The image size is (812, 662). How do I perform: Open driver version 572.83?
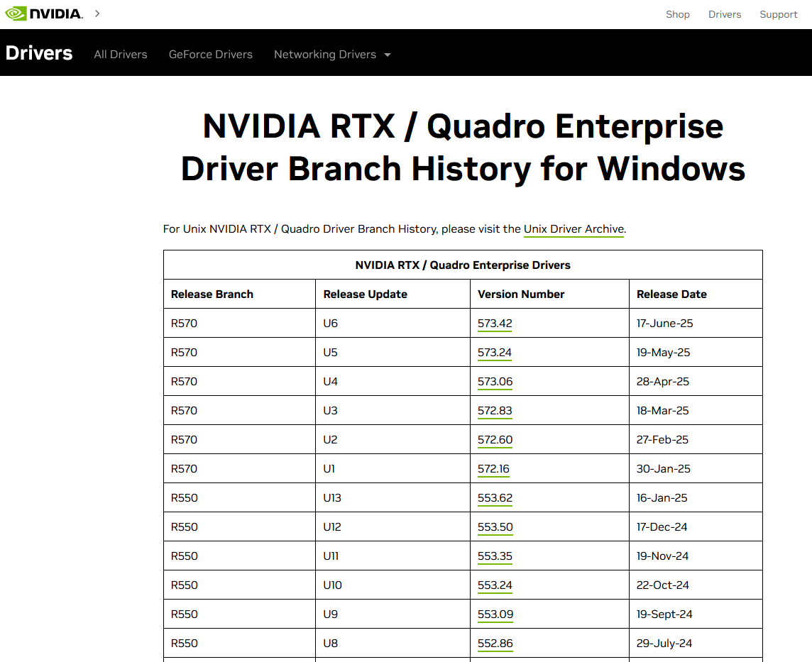click(495, 410)
